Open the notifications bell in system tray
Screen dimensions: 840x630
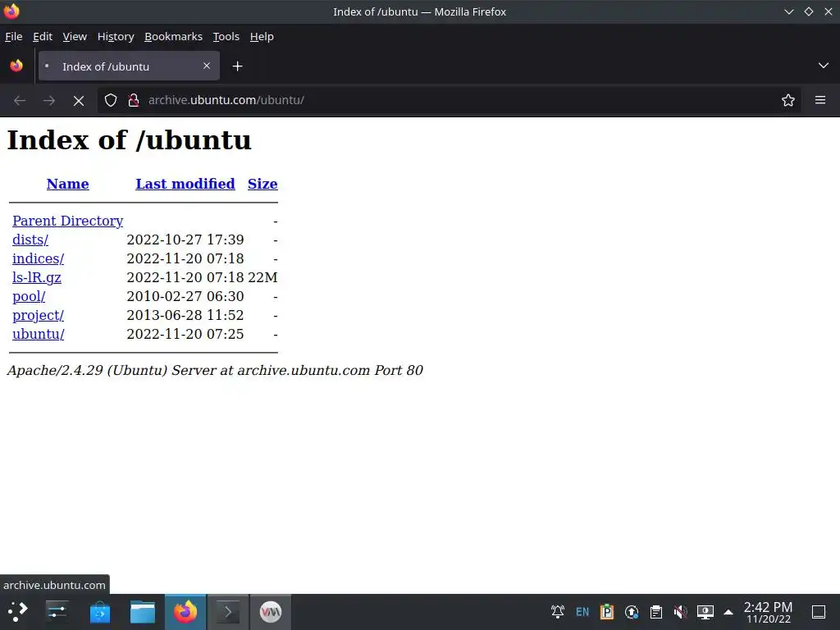click(558, 612)
